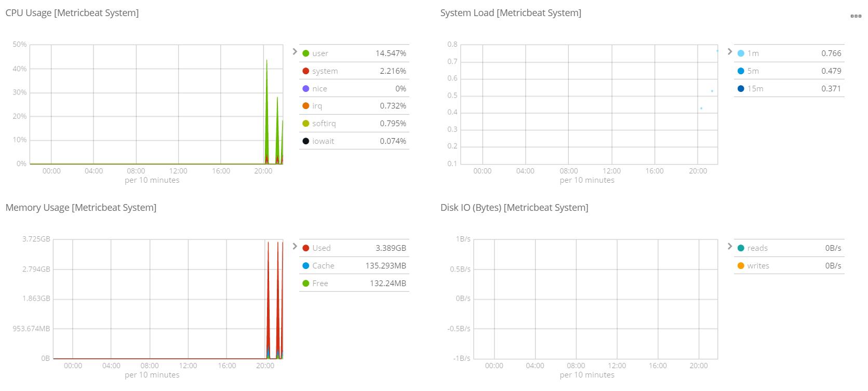This screenshot has height=391, width=868.
Task: Click the 0.479 load value
Action: click(x=831, y=71)
